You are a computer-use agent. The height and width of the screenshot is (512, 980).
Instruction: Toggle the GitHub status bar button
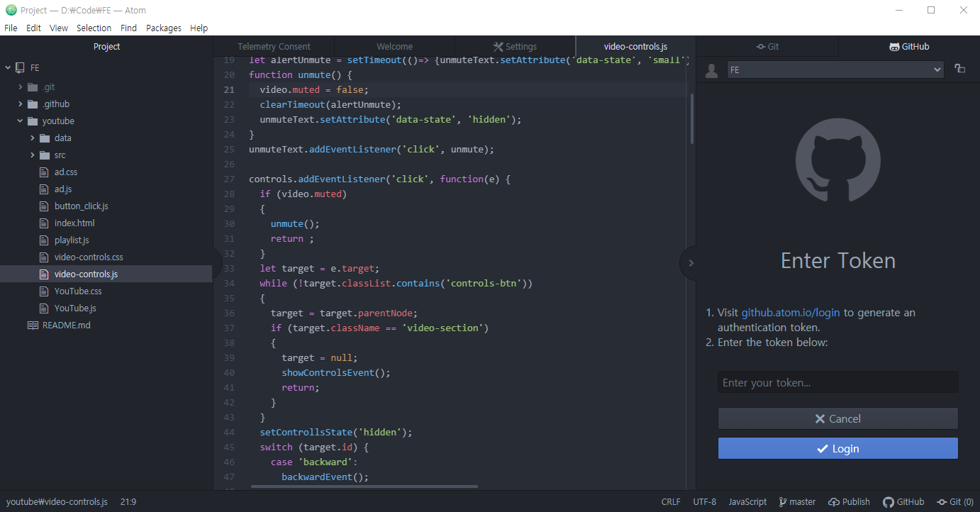tap(903, 501)
